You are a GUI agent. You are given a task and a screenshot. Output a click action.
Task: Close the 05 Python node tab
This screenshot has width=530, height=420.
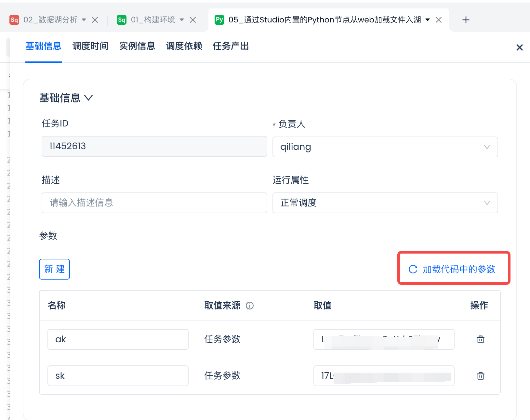(439, 20)
